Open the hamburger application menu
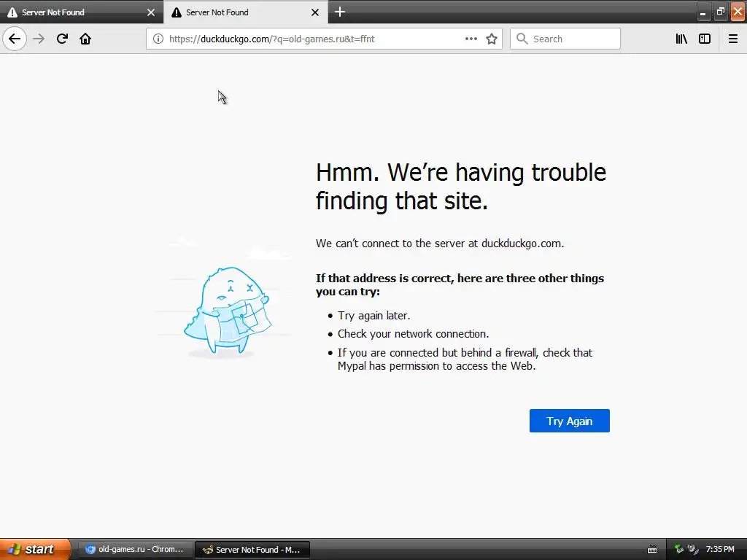 click(732, 39)
